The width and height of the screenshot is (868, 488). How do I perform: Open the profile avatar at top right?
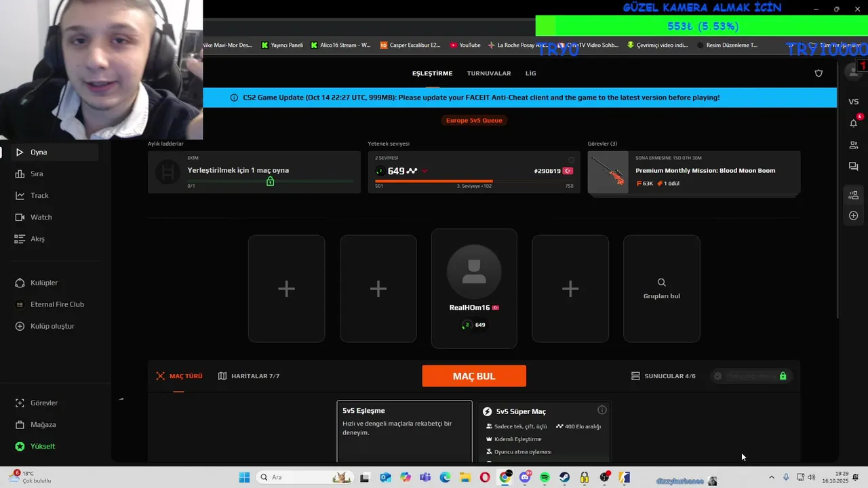coord(852,71)
